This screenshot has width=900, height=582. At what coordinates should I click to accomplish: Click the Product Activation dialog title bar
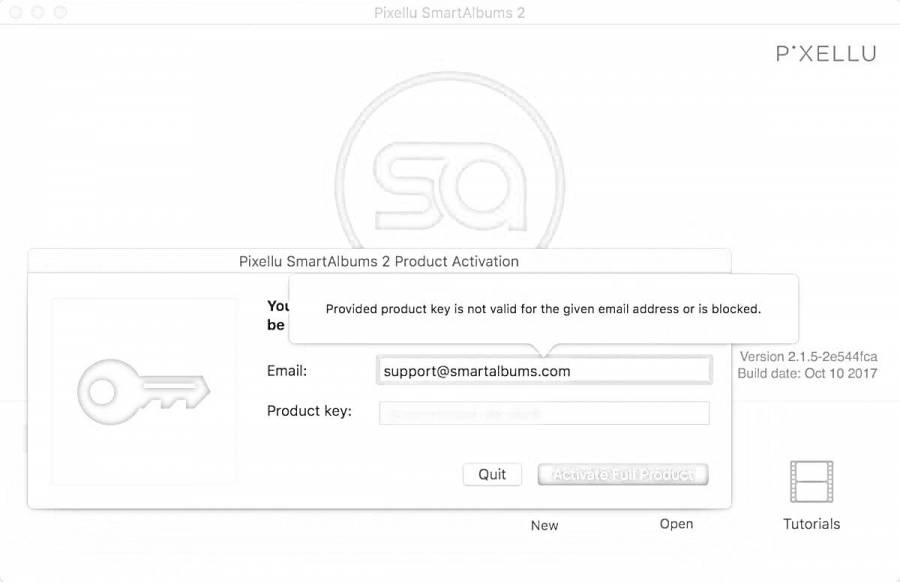[378, 261]
